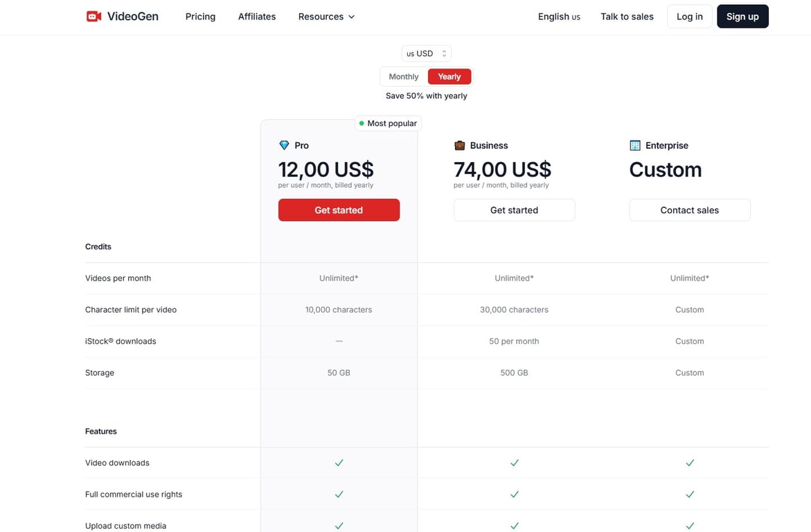Click Upload custom media label
Viewport: 811px width, 532px height.
[x=125, y=526]
